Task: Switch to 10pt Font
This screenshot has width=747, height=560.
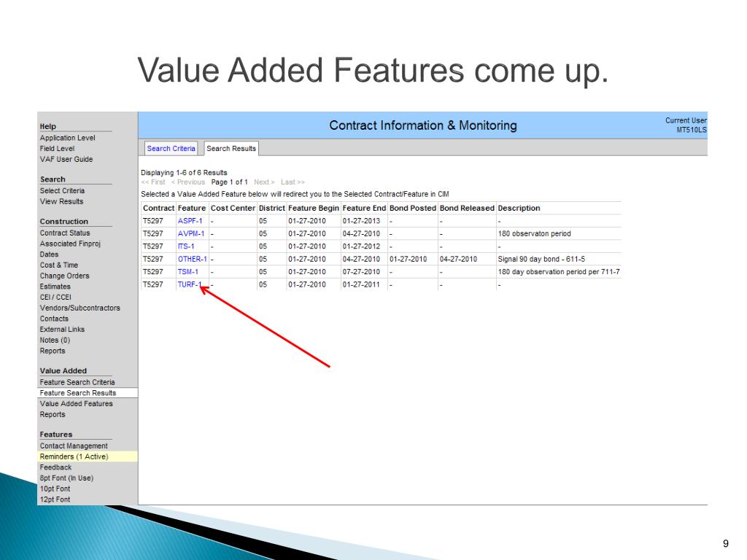Action: (55, 489)
